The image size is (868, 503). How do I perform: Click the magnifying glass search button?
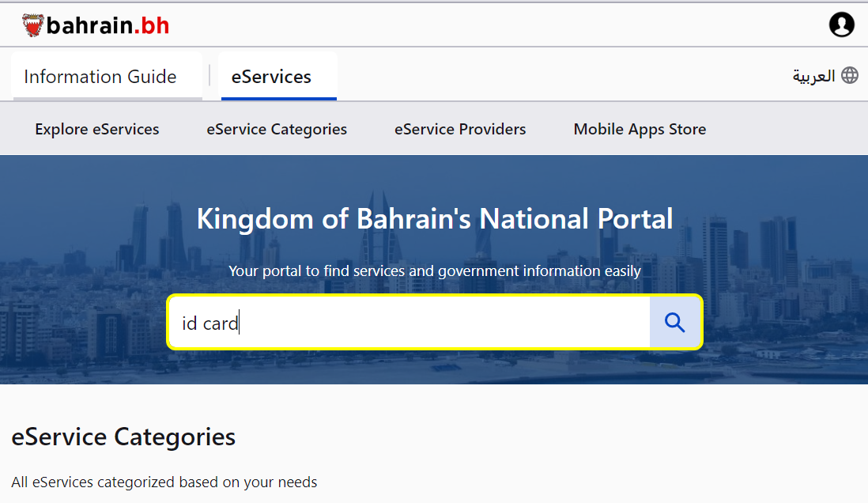(675, 323)
